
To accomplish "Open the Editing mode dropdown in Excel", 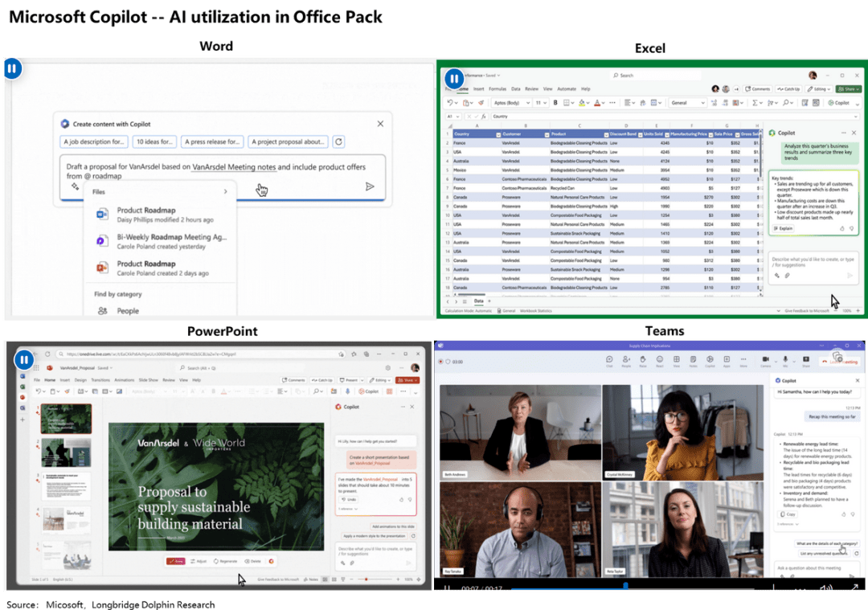I will click(x=819, y=89).
